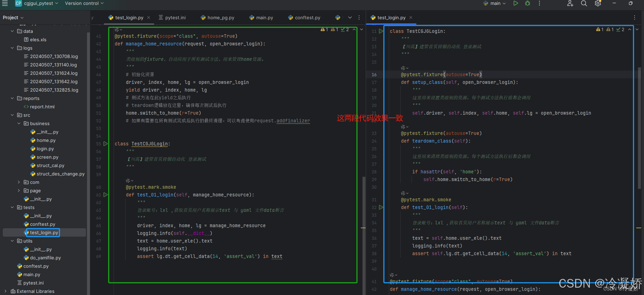The height and width of the screenshot is (295, 644).
Task: Place cursor on class TestCGJGLogin line 55
Action: pyautogui.click(x=143, y=144)
